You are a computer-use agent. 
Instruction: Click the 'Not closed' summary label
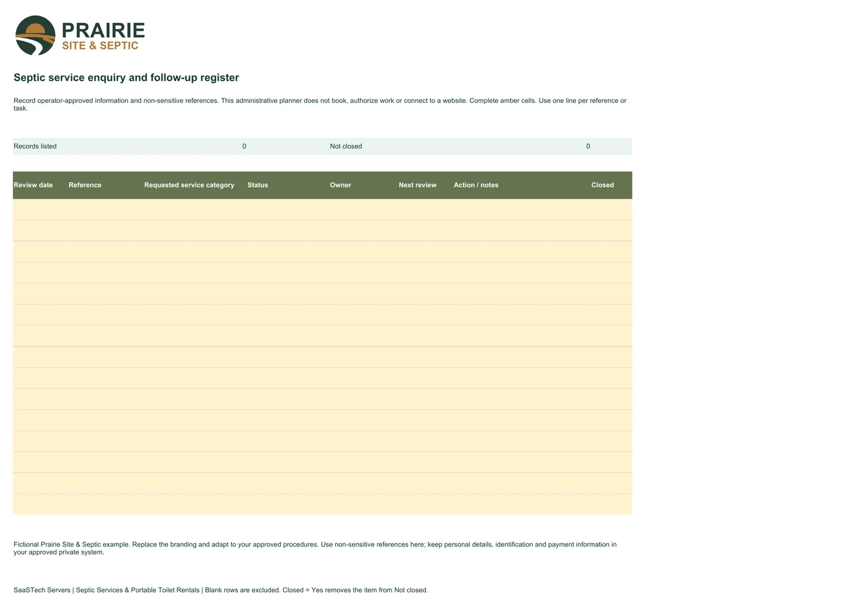coord(346,146)
